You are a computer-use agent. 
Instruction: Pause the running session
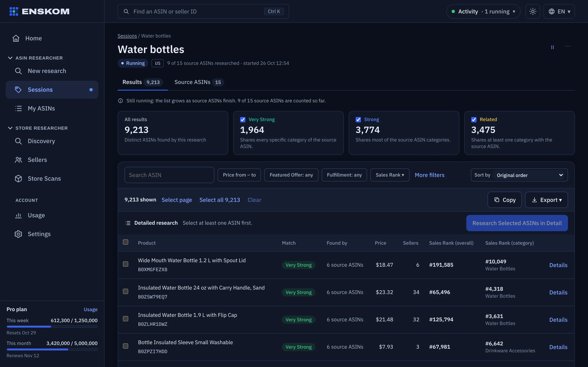point(552,47)
